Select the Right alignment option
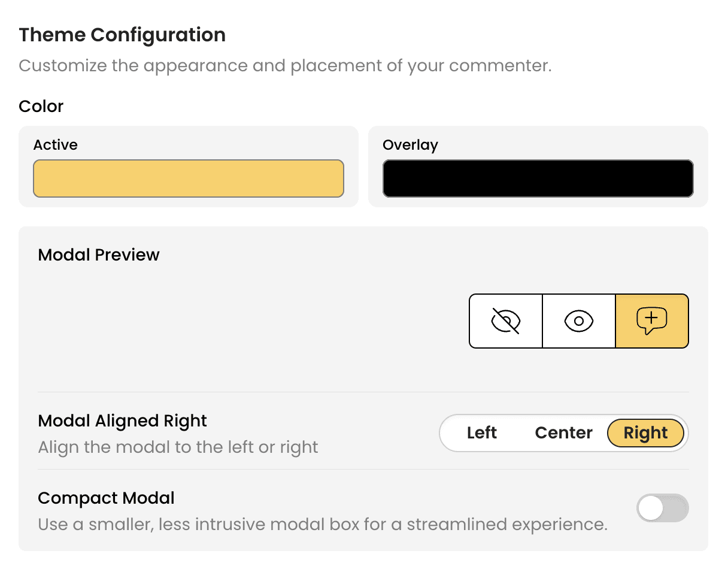The height and width of the screenshot is (569, 728). tap(645, 433)
